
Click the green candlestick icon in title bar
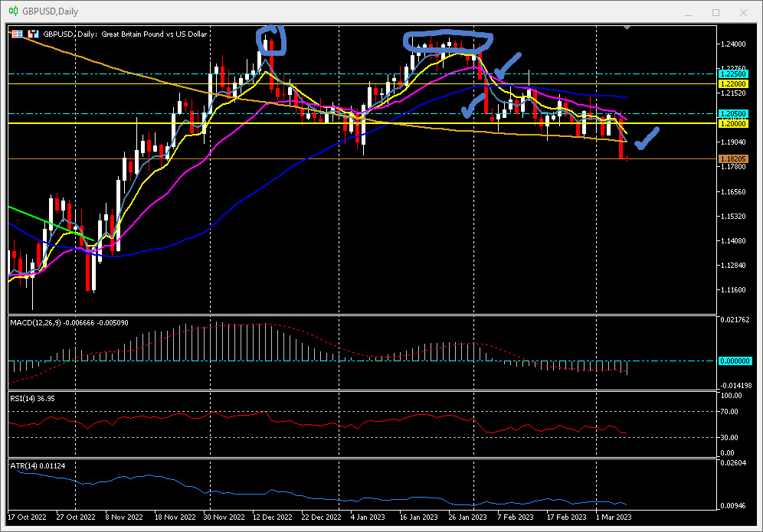[13, 11]
